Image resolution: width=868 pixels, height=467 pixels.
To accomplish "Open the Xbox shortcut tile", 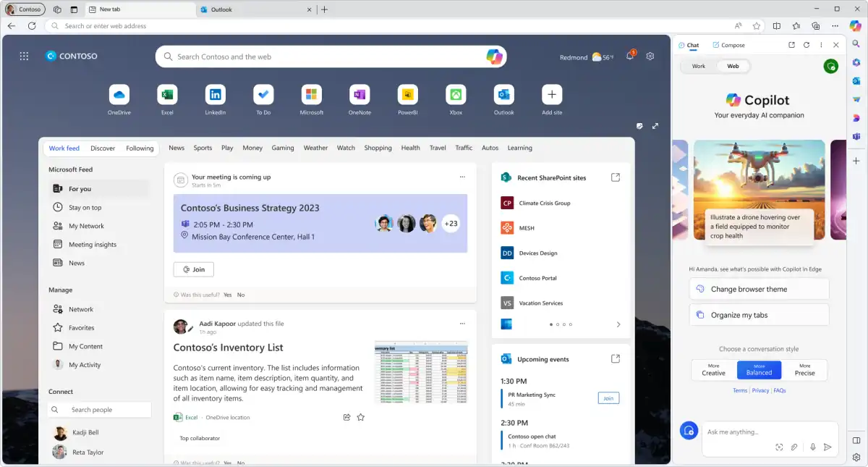I will click(456, 95).
